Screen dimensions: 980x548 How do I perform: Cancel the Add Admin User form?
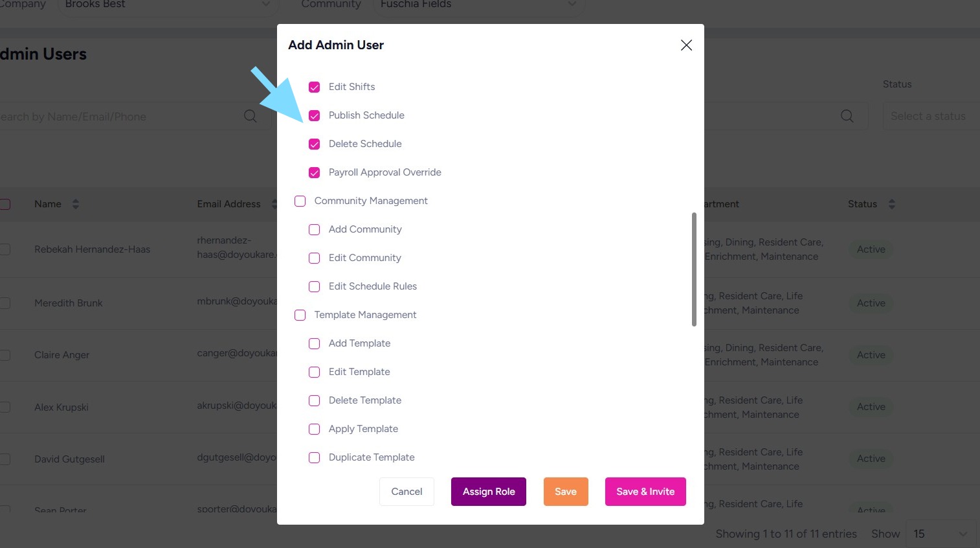click(x=406, y=492)
